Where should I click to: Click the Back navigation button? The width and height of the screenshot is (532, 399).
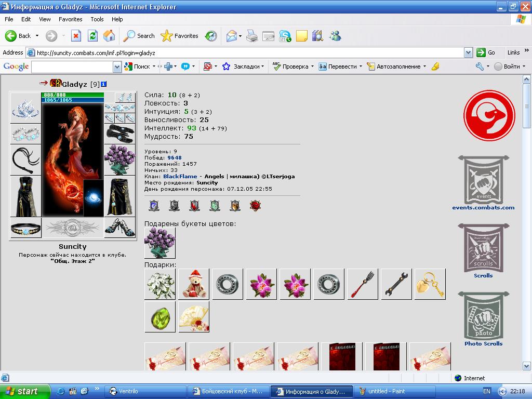pyautogui.click(x=18, y=36)
